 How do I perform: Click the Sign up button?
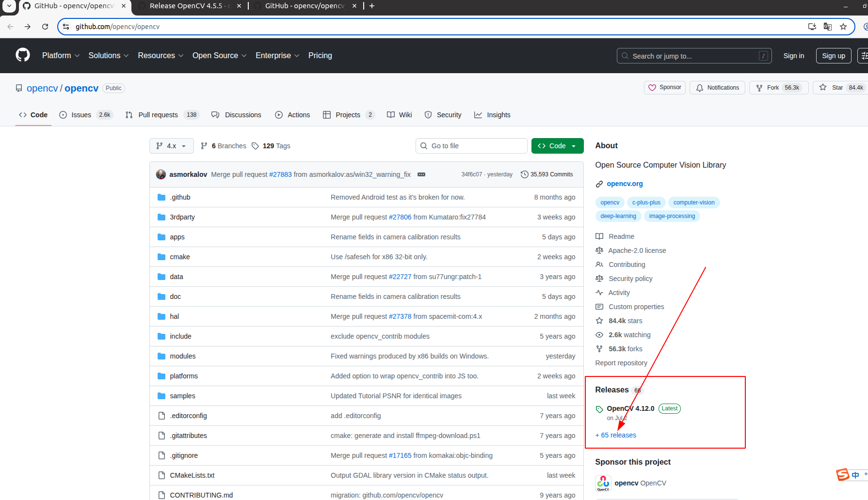point(834,56)
